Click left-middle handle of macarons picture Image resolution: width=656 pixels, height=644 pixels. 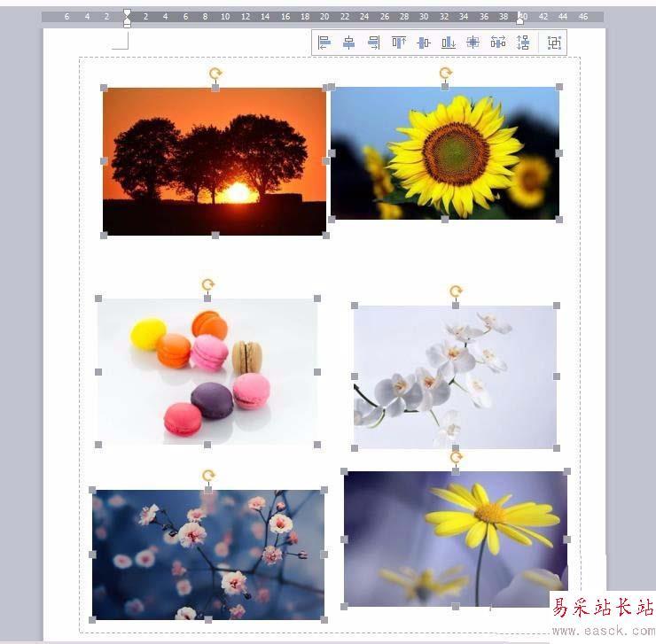98,372
